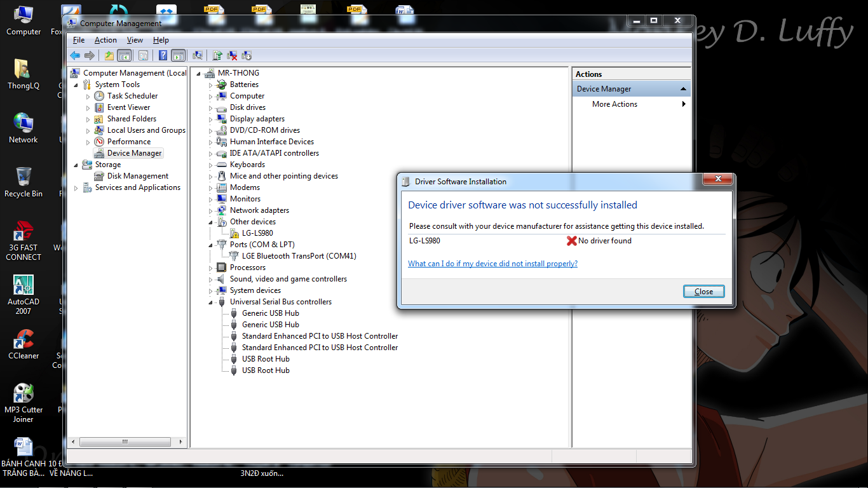
Task: Open AutoCAD 2007 desktop shortcut
Action: [x=24, y=294]
